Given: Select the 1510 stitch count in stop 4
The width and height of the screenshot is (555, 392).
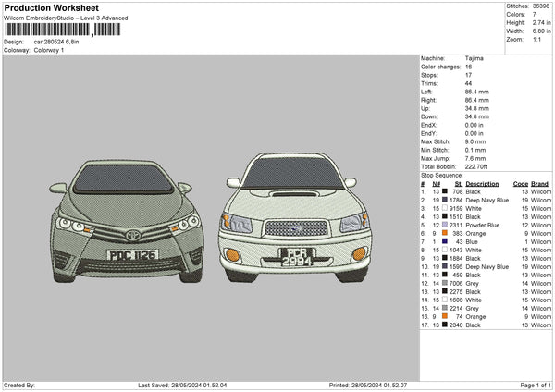Looking at the screenshot, I should tap(456, 216).
